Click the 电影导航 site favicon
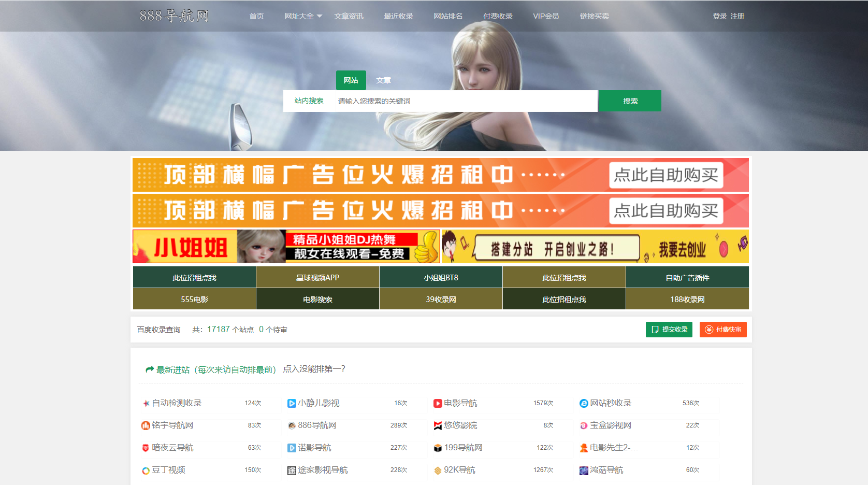868x485 pixels. [437, 403]
